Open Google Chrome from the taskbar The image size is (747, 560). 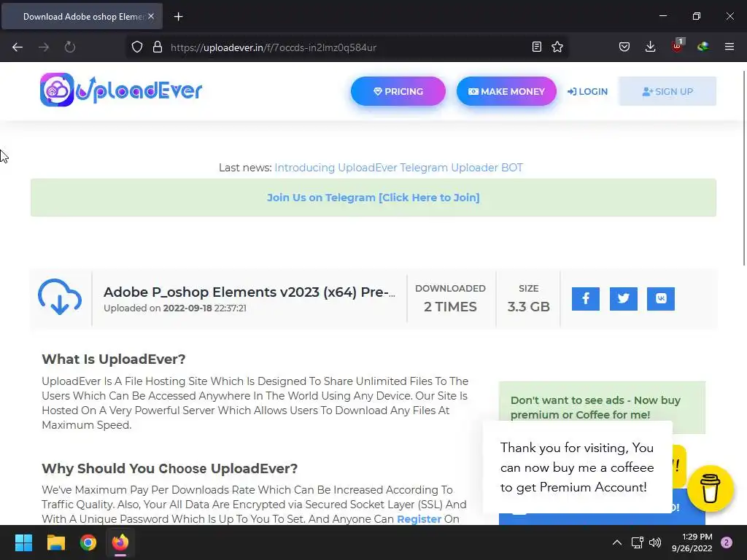[88, 542]
